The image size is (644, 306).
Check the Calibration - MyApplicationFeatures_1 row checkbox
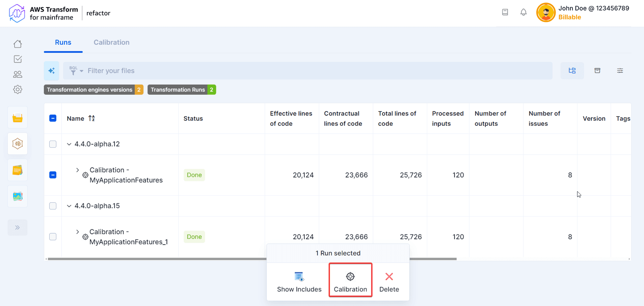pos(53,237)
